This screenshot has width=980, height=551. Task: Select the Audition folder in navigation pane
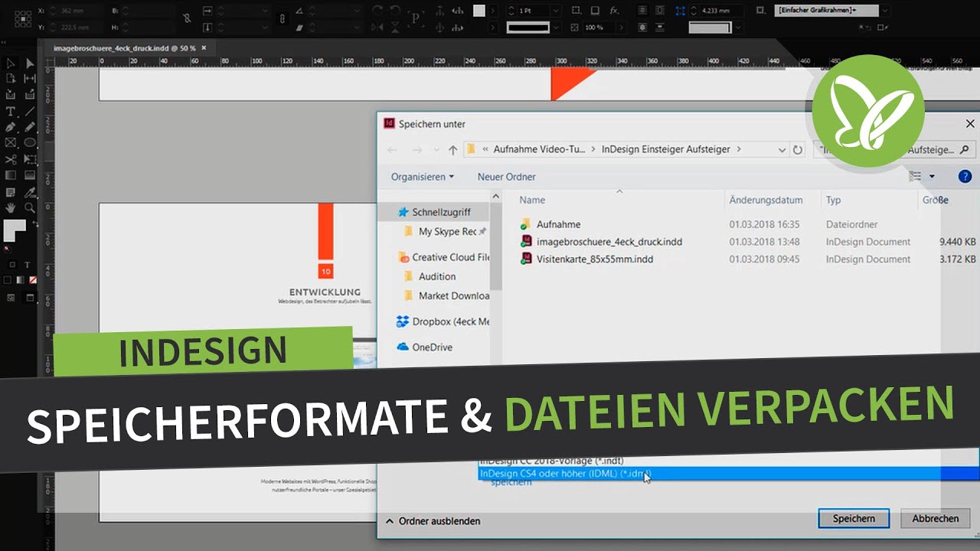coord(437,276)
